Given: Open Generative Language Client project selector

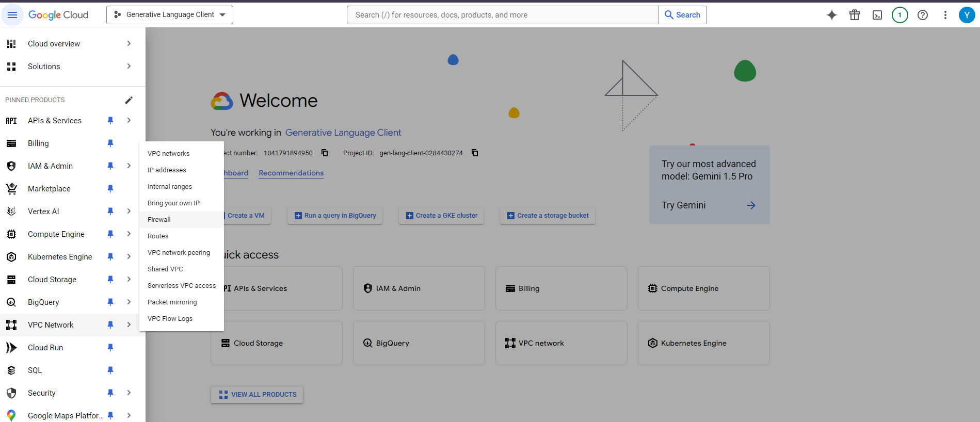Looking at the screenshot, I should pos(170,15).
